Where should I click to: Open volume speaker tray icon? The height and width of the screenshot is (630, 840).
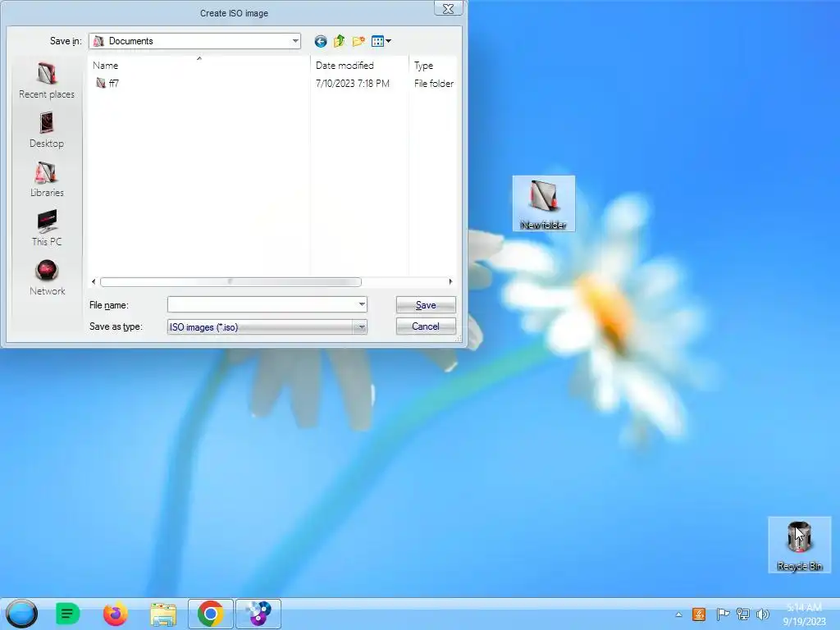pos(762,614)
